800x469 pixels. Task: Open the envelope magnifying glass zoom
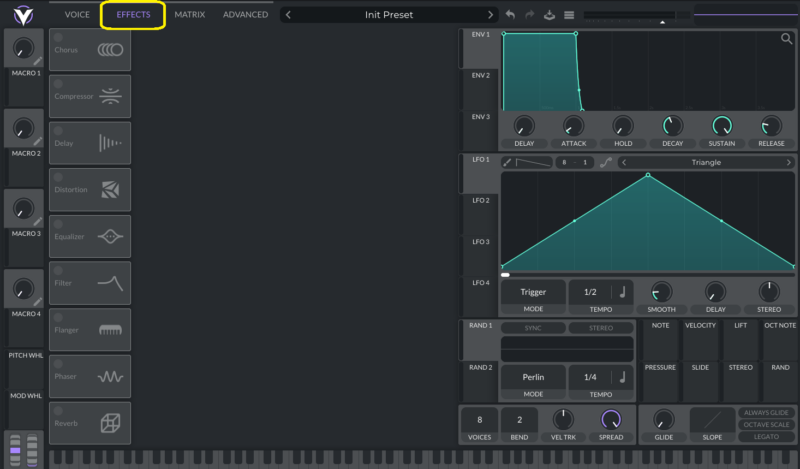click(787, 39)
